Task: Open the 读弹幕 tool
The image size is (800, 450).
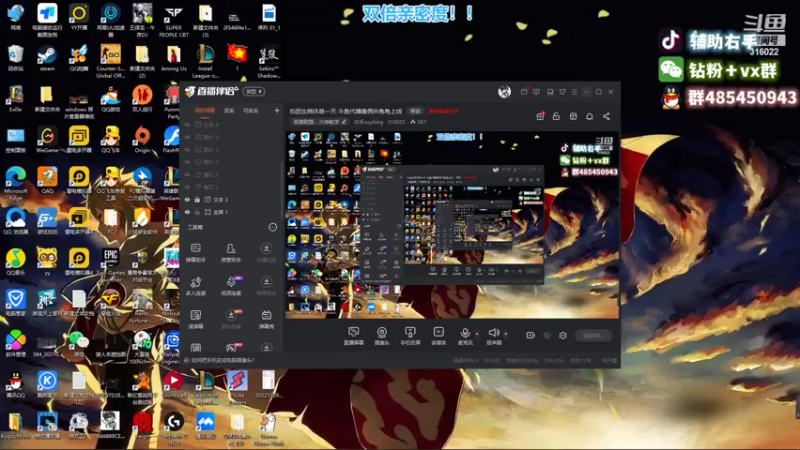Action: [195, 319]
